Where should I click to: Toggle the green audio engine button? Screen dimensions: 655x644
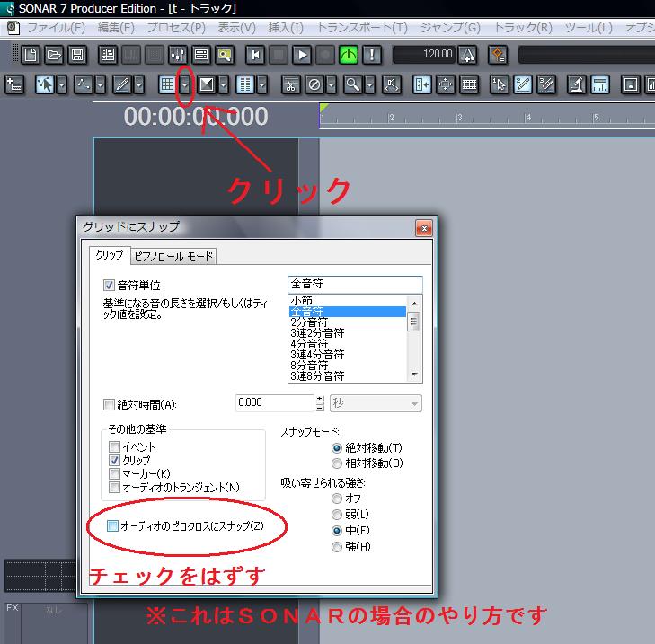pos(349,55)
